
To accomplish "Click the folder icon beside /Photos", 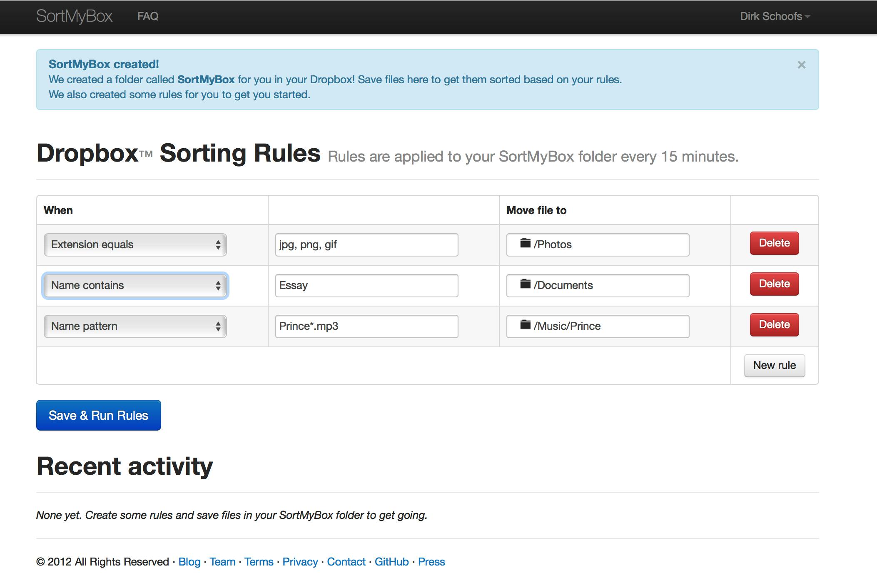I will pos(525,243).
